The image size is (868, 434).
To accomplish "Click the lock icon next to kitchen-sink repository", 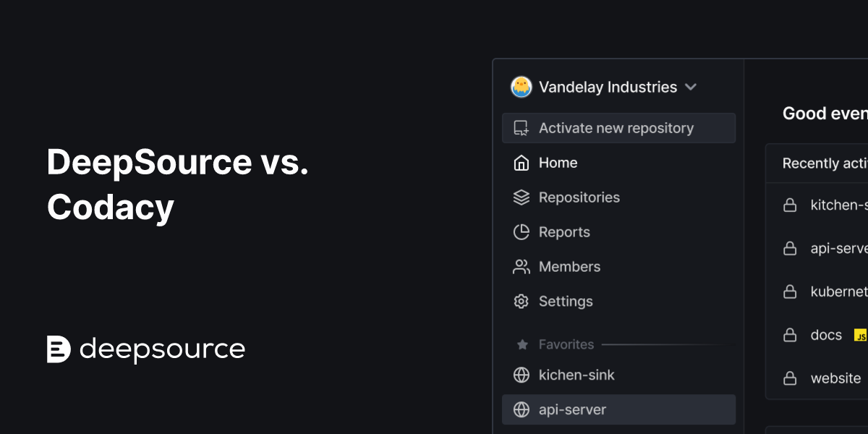I will [790, 205].
